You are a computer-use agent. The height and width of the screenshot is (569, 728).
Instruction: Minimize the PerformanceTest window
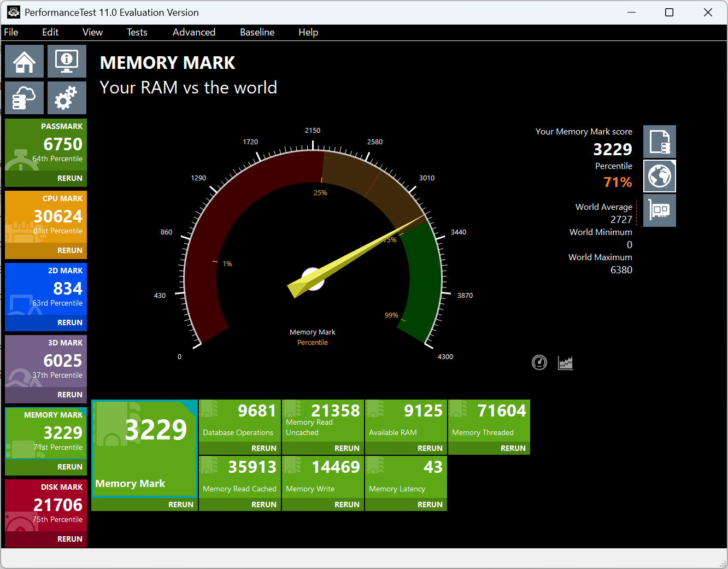[632, 12]
